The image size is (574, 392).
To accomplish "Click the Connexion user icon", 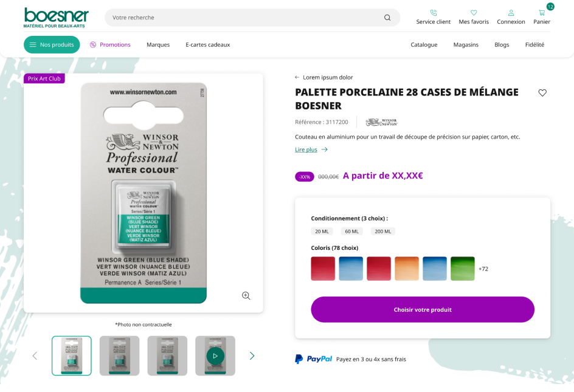I will click(x=511, y=13).
